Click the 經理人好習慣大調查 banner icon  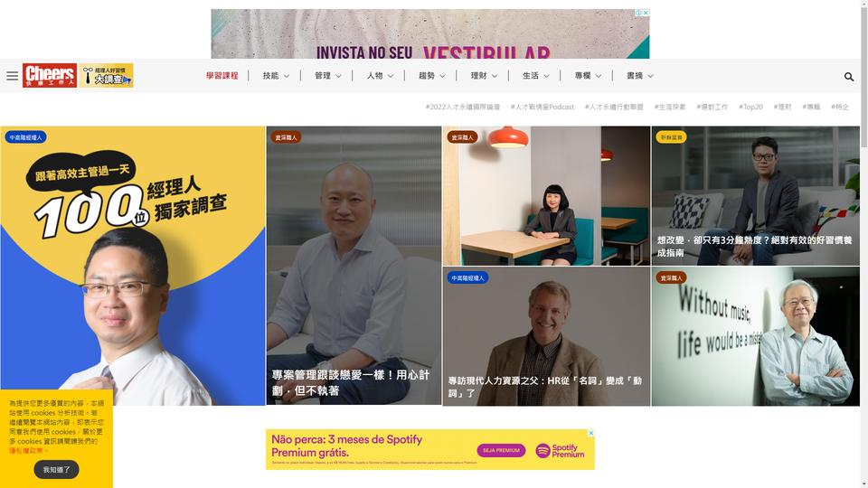(x=107, y=75)
